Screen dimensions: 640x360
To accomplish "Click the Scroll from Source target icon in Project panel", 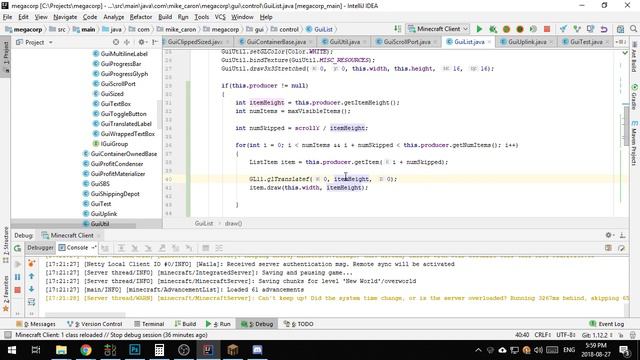I will (116, 42).
